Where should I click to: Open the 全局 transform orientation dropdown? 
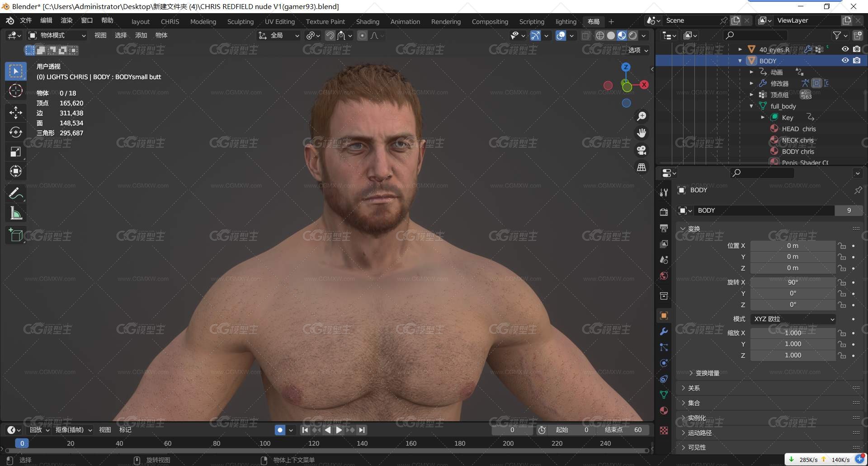pyautogui.click(x=278, y=35)
